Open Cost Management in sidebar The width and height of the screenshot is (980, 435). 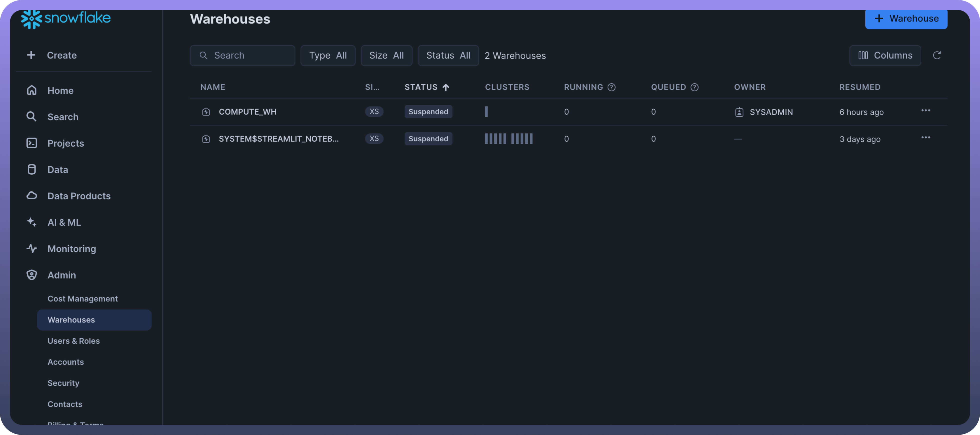[82, 298]
